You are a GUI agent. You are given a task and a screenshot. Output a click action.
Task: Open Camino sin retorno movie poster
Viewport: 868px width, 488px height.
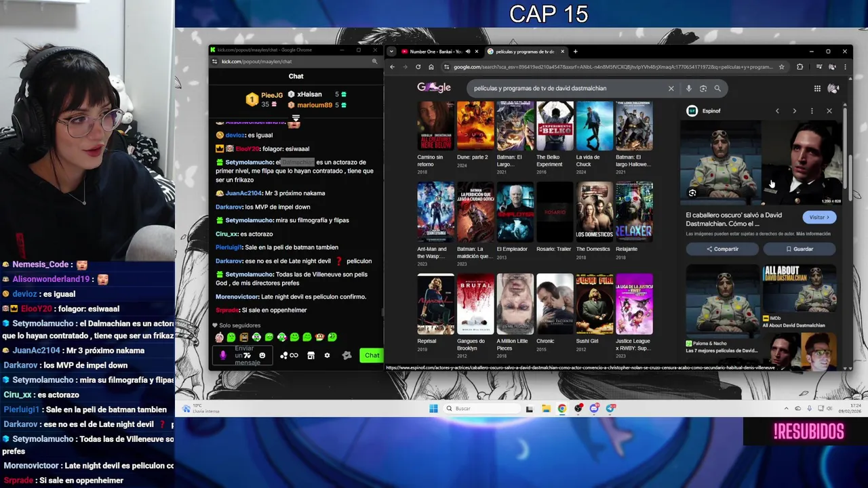point(435,126)
